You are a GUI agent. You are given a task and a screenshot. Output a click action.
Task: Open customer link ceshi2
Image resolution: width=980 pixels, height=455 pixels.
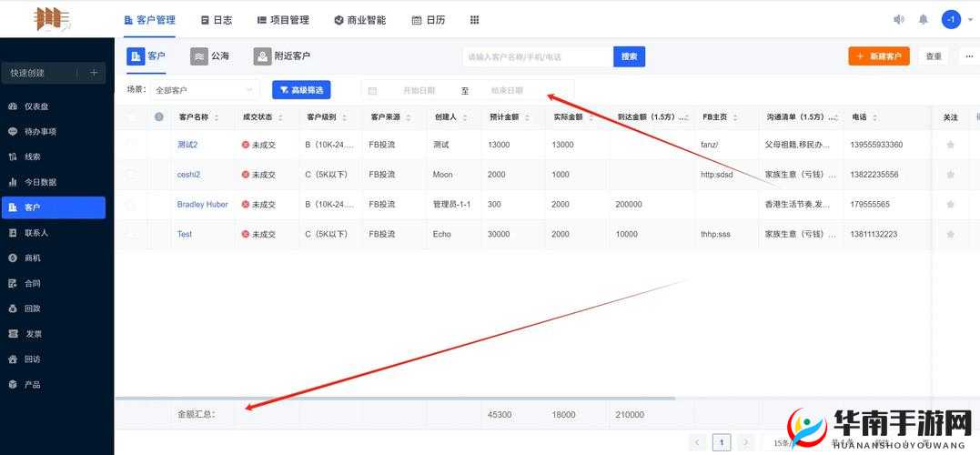tap(188, 175)
